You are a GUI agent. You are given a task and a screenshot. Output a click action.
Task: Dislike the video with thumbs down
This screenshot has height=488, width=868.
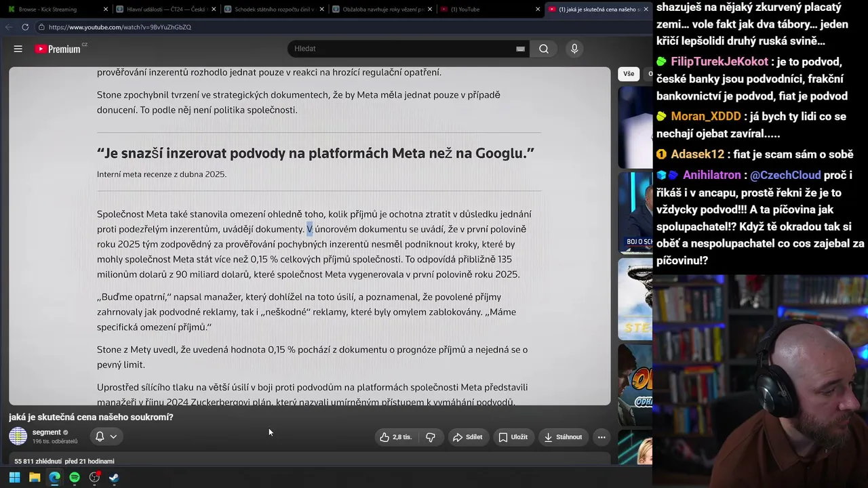[x=431, y=437]
